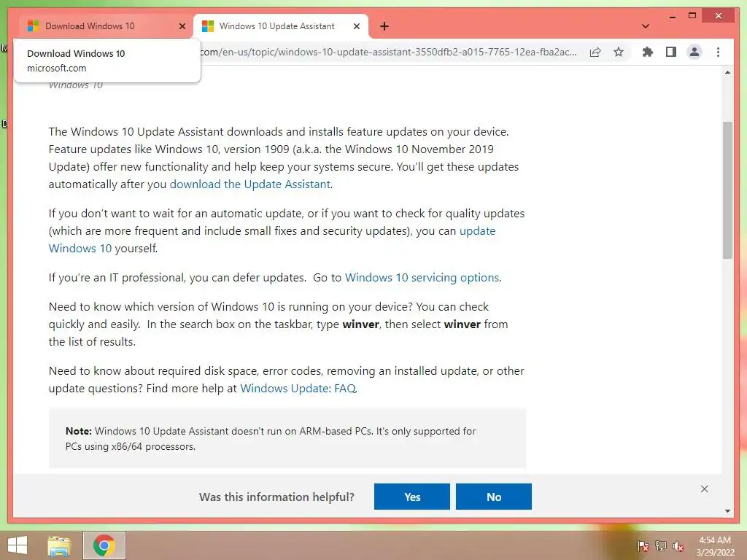Click the share page icon
747x560 pixels.
point(595,52)
